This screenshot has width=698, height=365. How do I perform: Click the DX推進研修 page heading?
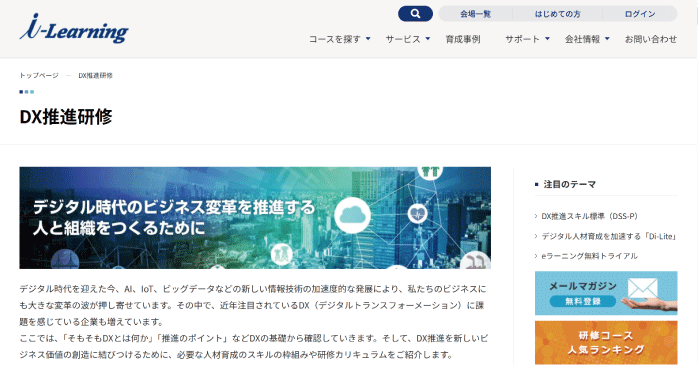[66, 117]
